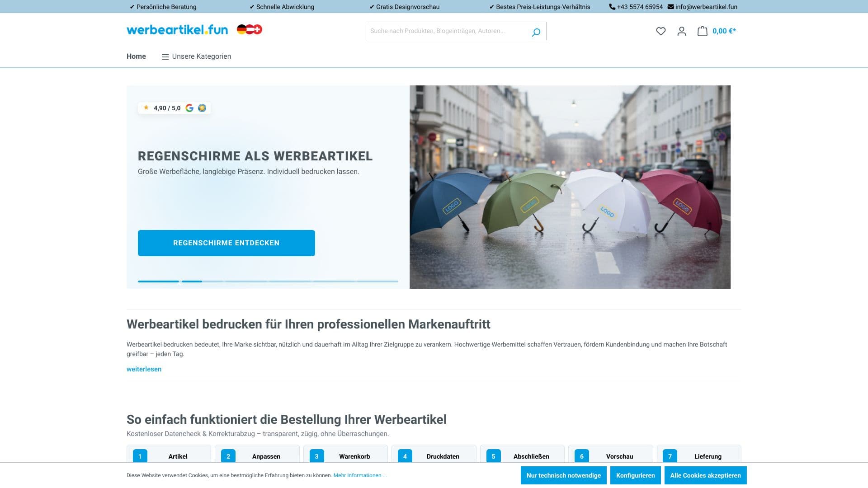The width and height of the screenshot is (868, 488).
Task: Choose Nur technisch notwendige cookies
Action: click(563, 475)
